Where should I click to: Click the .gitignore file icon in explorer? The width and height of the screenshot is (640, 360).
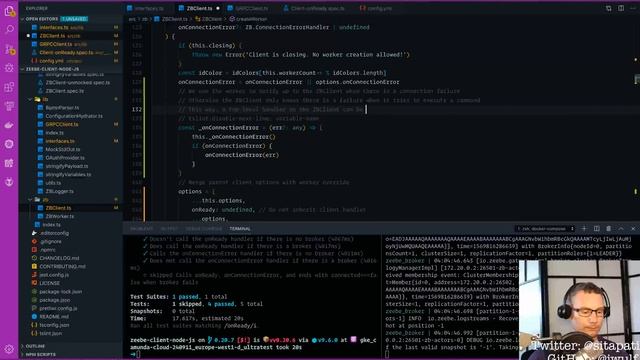[x=34, y=242]
